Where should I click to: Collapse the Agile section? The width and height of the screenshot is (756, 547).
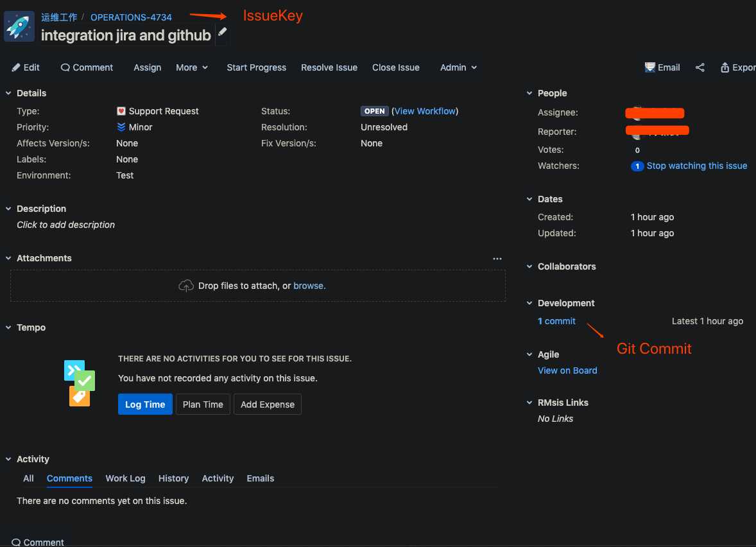coord(529,354)
